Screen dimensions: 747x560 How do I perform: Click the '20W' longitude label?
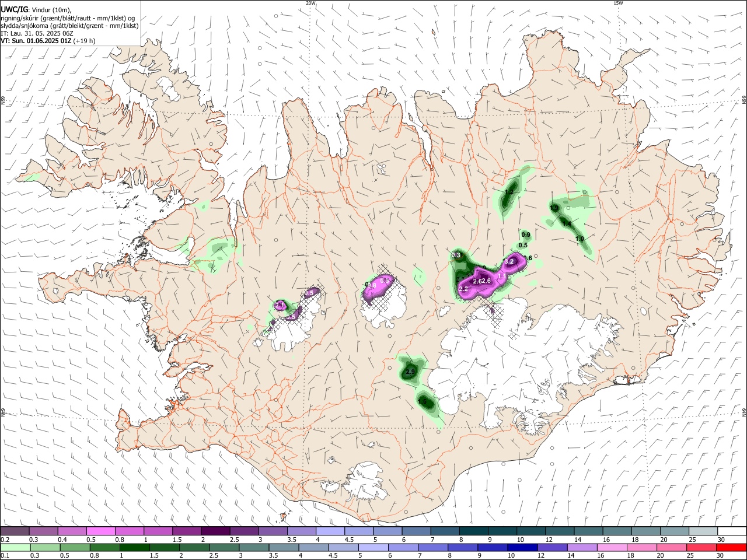tap(310, 3)
